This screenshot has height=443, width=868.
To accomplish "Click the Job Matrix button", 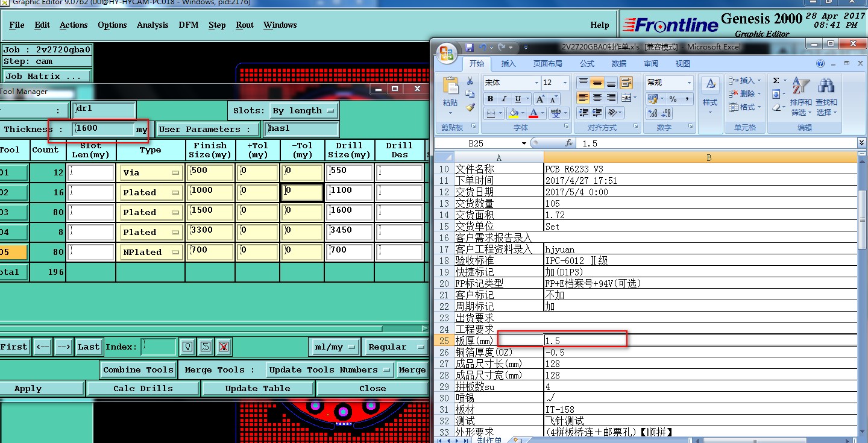I will point(46,76).
